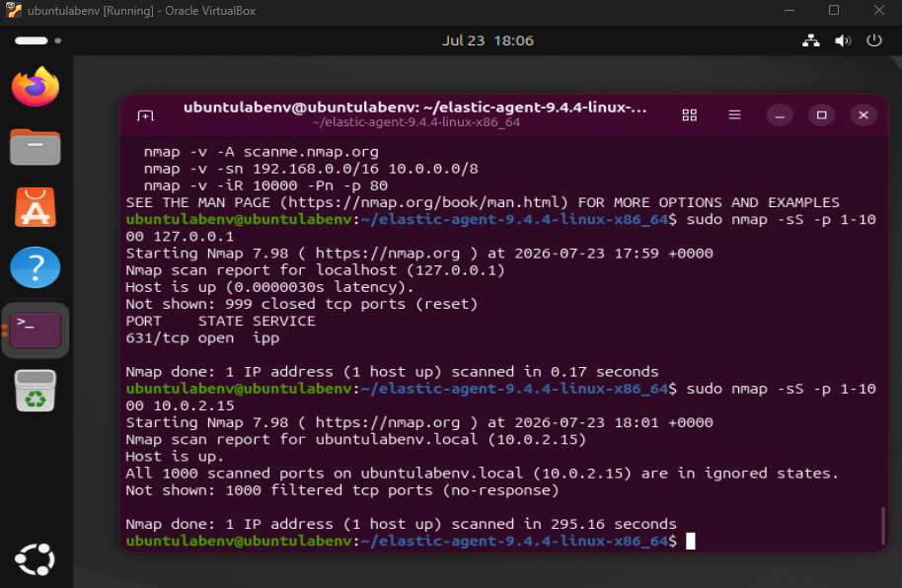
Task: Open the Files manager in the dock
Action: point(36,147)
